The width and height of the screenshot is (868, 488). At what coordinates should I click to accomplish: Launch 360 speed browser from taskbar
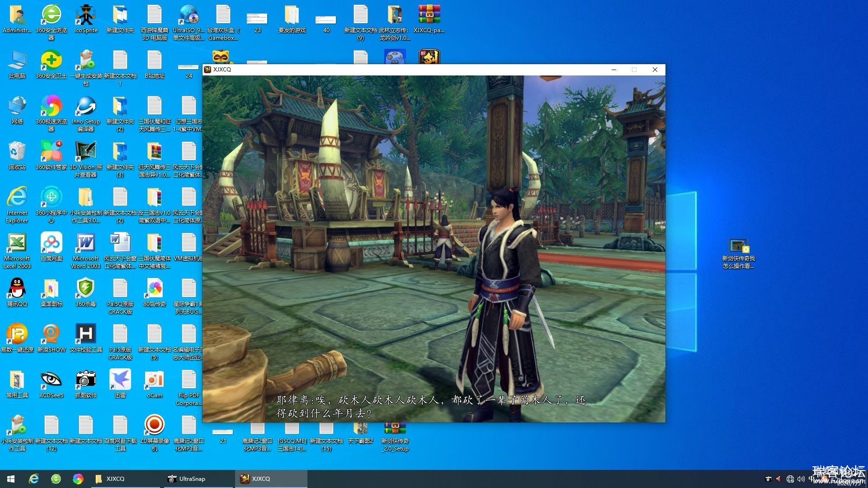78,479
